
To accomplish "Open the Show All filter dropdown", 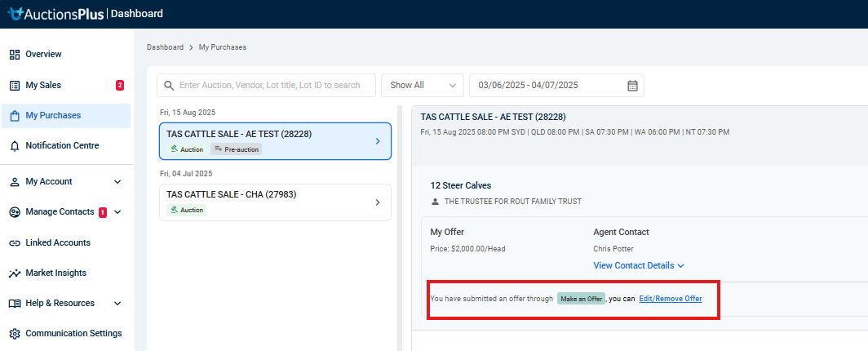I will (423, 85).
